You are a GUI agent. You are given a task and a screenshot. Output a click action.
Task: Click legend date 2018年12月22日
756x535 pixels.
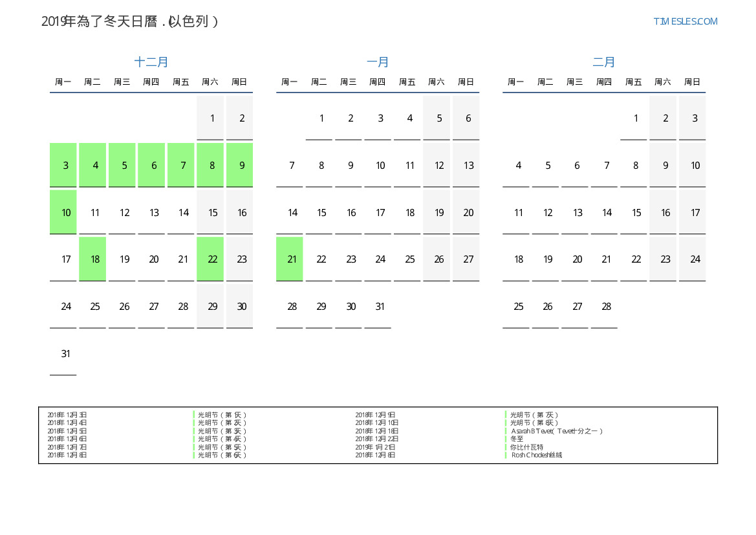point(377,439)
